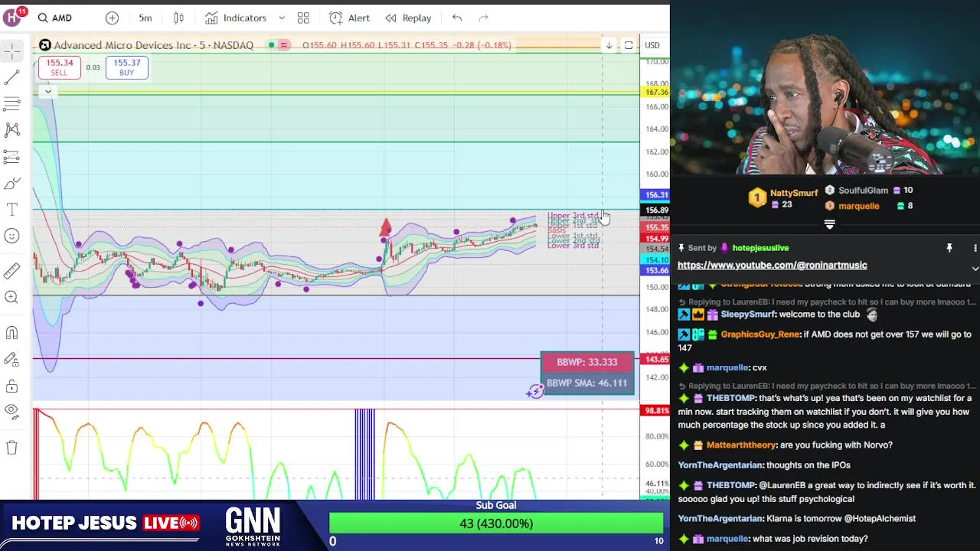Click the Sub Goal progress bar

(x=495, y=523)
